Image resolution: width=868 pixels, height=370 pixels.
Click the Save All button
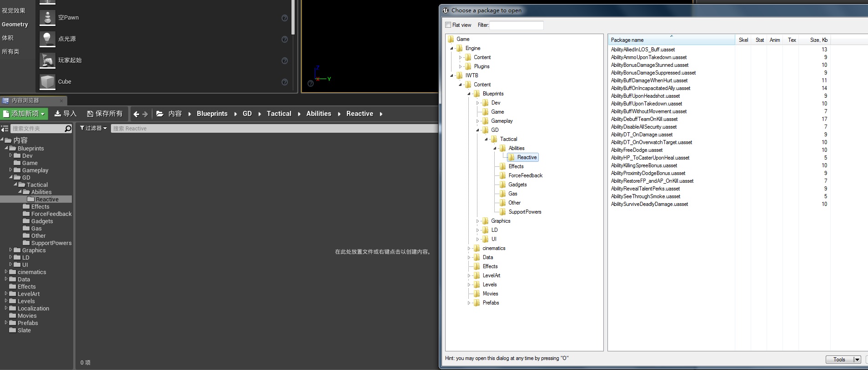tap(105, 114)
